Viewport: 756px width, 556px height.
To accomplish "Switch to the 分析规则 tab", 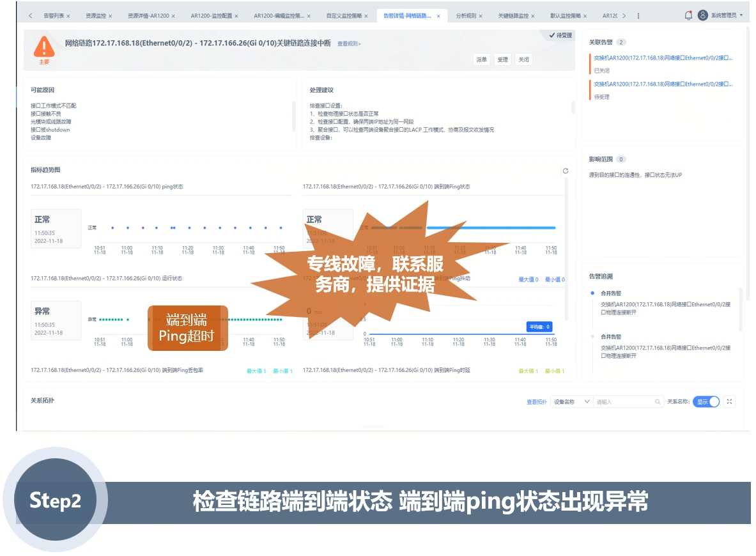I will tap(466, 16).
